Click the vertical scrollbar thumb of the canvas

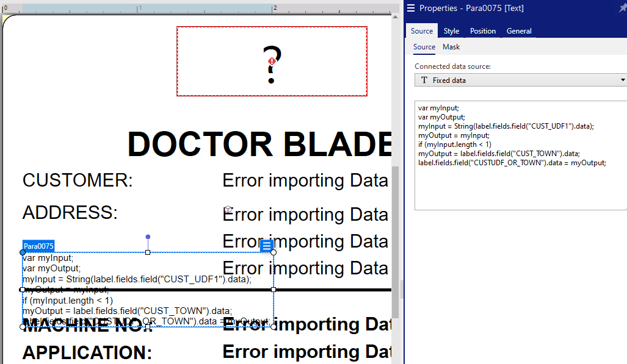pyautogui.click(x=395, y=242)
